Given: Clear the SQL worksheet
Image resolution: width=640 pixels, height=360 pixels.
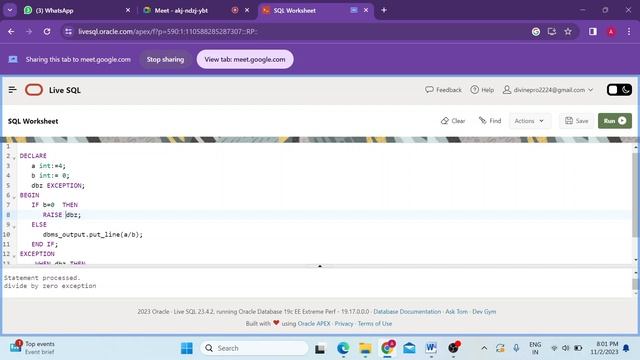Looking at the screenshot, I should coord(453,121).
